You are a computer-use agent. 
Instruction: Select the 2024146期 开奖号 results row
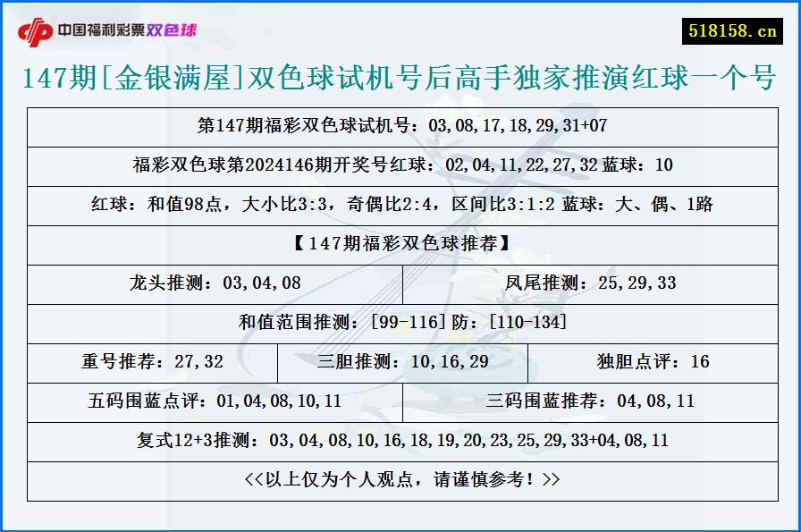400,166
